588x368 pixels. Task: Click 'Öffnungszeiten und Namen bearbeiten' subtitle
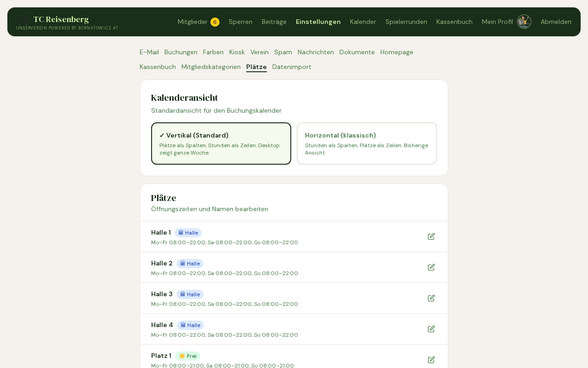209,209
